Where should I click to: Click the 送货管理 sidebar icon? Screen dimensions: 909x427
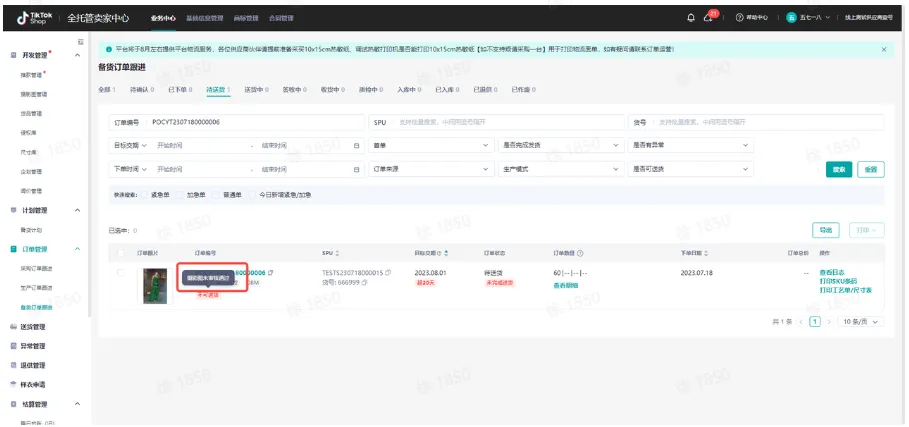pos(13,327)
